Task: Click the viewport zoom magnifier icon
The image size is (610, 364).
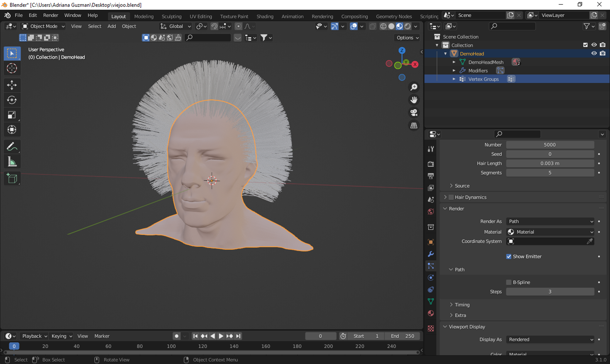Action: click(414, 87)
